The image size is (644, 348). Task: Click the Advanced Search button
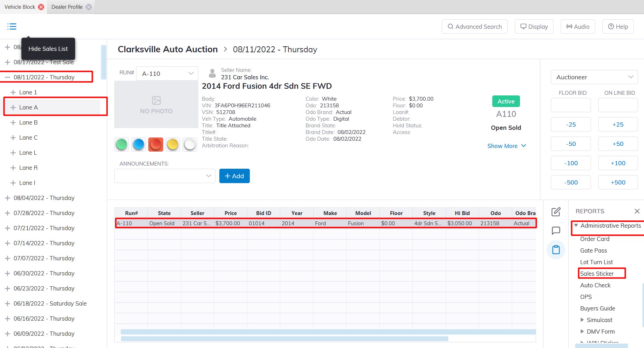[x=474, y=27]
